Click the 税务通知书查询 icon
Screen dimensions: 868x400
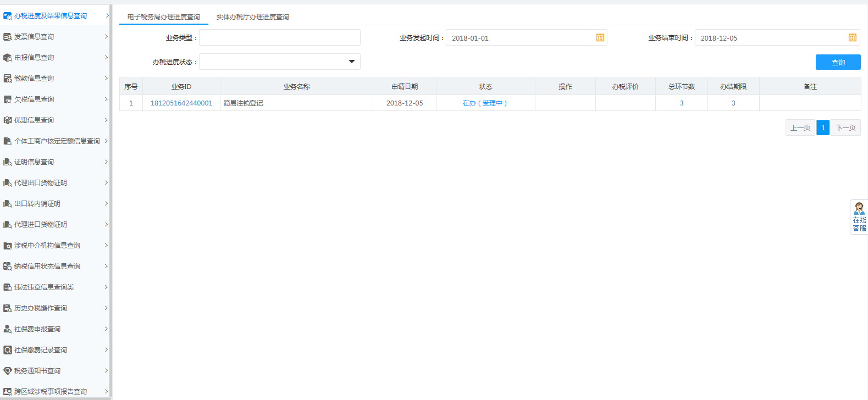click(8, 371)
